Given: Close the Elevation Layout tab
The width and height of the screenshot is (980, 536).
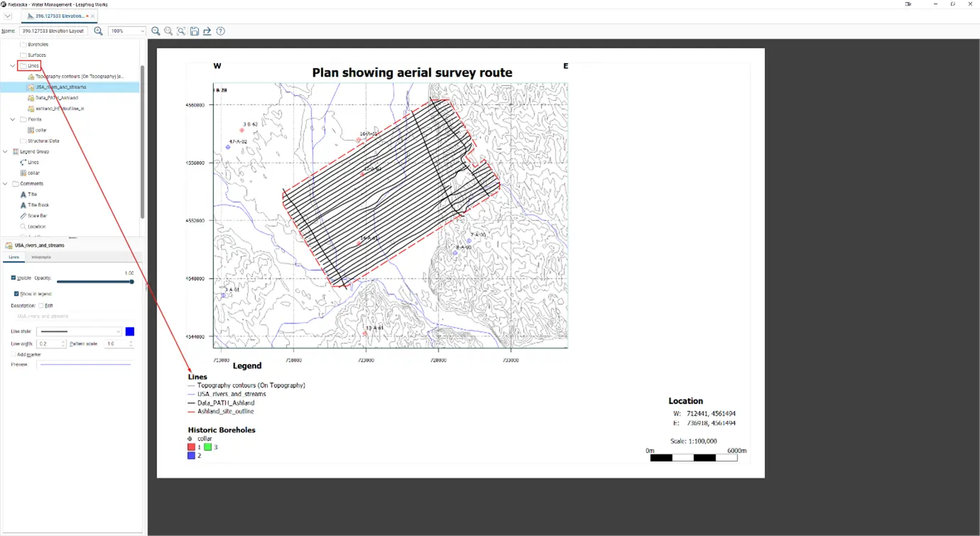Looking at the screenshot, I should [x=92, y=16].
